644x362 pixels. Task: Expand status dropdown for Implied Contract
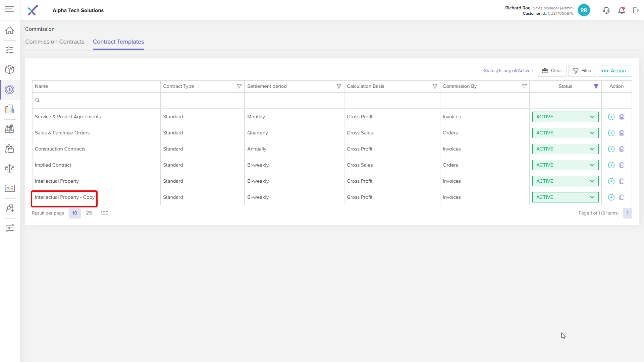(x=565, y=165)
